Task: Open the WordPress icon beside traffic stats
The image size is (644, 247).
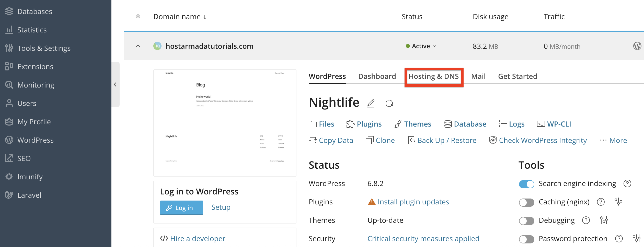Action: (637, 46)
